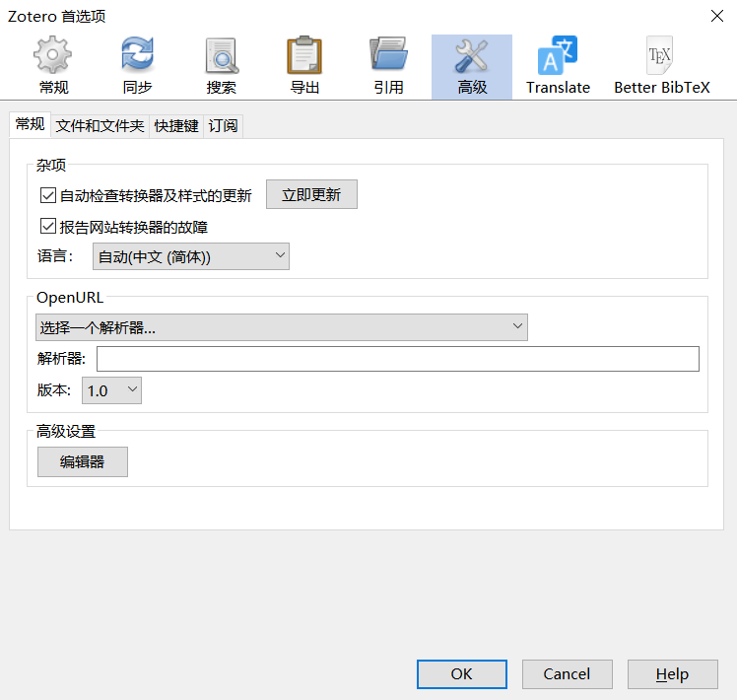Open the 同步 sync preferences pane

coord(137,66)
